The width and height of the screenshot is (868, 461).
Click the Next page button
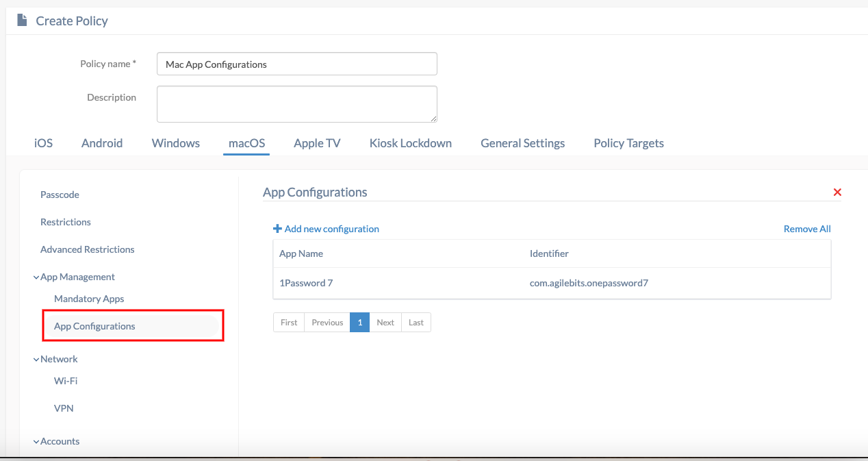385,323
